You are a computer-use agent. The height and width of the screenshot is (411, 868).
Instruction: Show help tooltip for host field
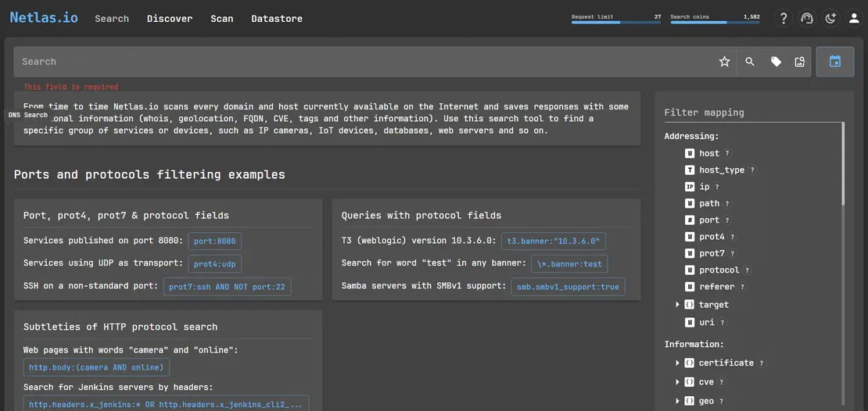[727, 154]
